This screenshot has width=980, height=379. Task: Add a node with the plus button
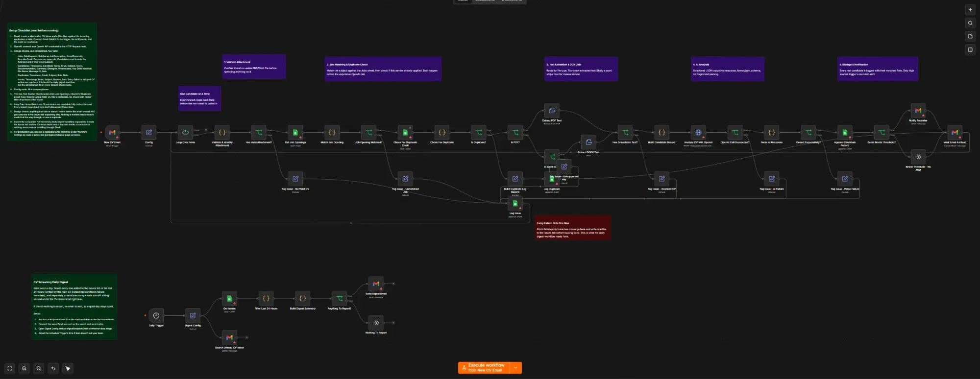(x=970, y=10)
